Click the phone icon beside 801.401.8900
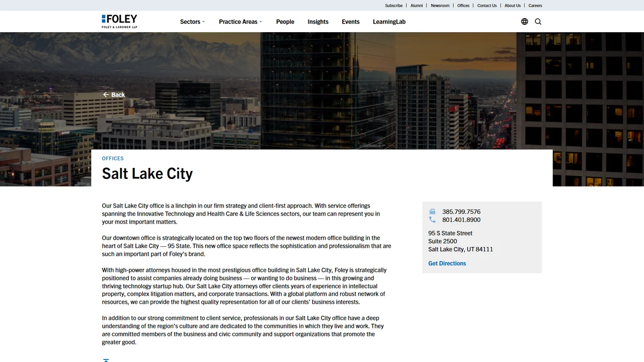The width and height of the screenshot is (644, 362). click(x=432, y=220)
